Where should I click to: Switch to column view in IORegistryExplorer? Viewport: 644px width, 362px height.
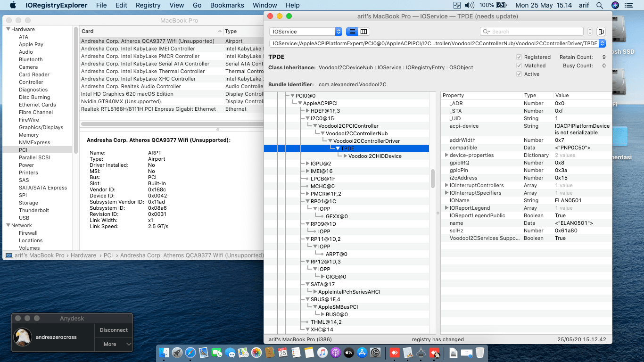pos(364,32)
